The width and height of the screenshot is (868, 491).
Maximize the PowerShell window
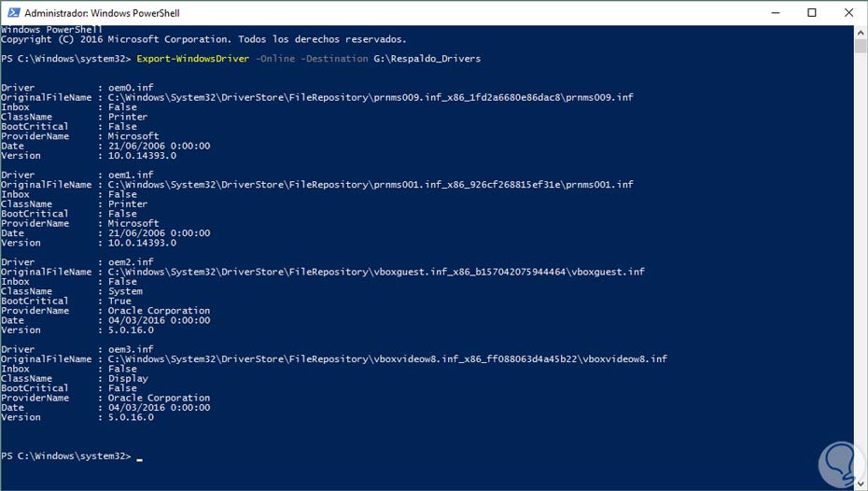tap(811, 13)
